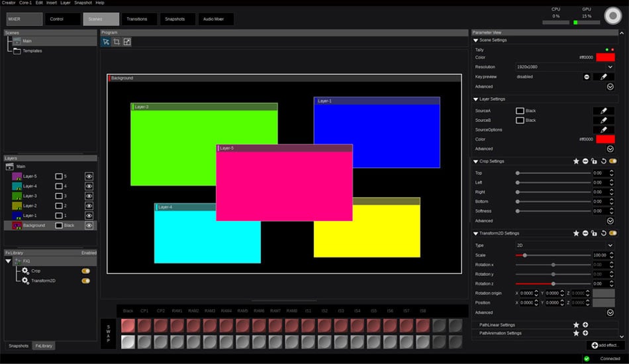Click the add effect button
The width and height of the screenshot is (629, 364).
(605, 345)
